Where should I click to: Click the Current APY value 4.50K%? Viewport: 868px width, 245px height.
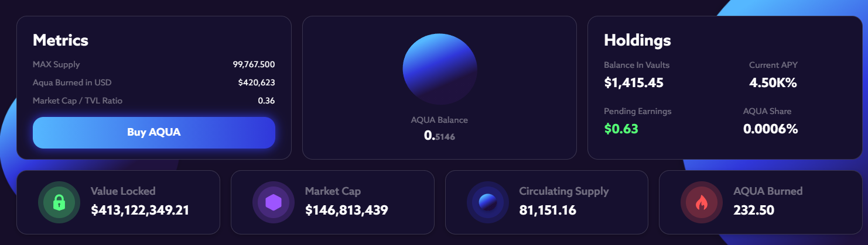pyautogui.click(x=773, y=82)
